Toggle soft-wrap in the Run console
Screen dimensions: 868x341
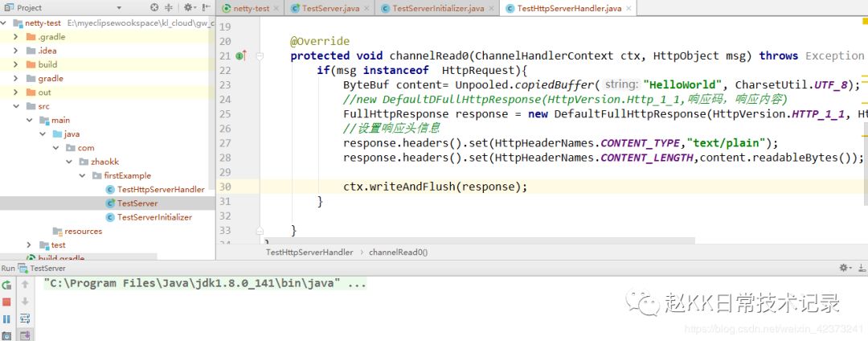coord(25,318)
